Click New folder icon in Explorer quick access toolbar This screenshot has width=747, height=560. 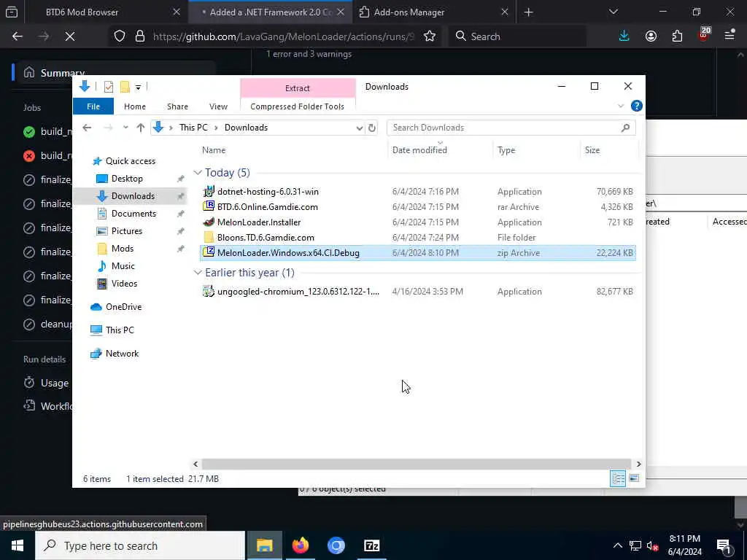click(x=125, y=87)
